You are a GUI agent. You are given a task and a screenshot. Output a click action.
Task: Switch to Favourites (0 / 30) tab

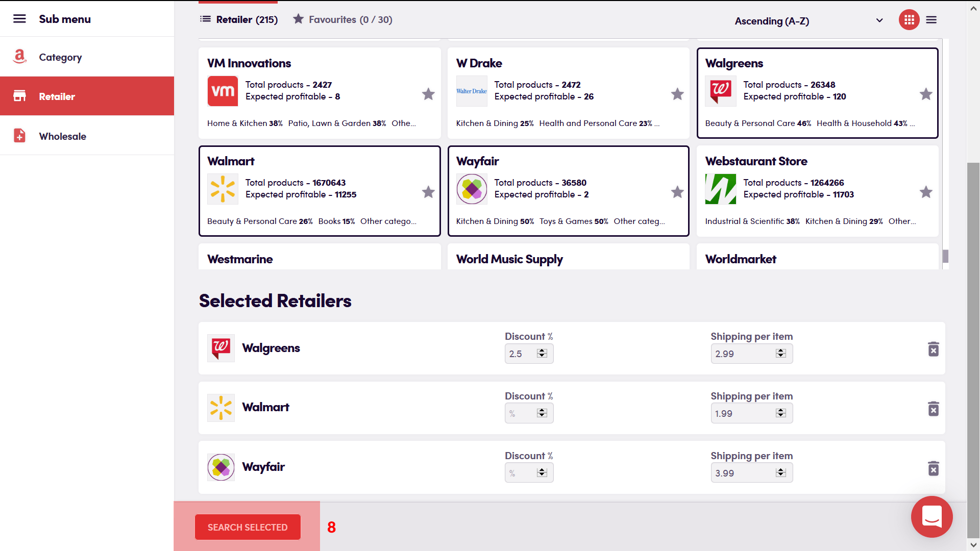(342, 19)
